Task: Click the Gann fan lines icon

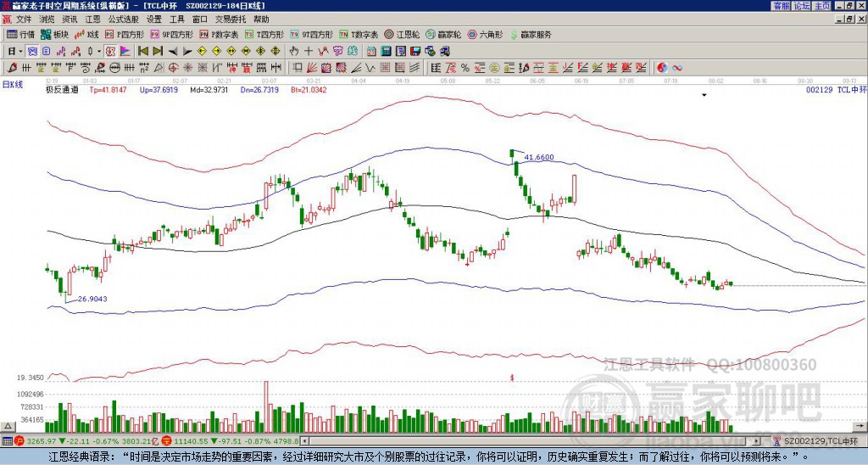Action: (x=311, y=68)
